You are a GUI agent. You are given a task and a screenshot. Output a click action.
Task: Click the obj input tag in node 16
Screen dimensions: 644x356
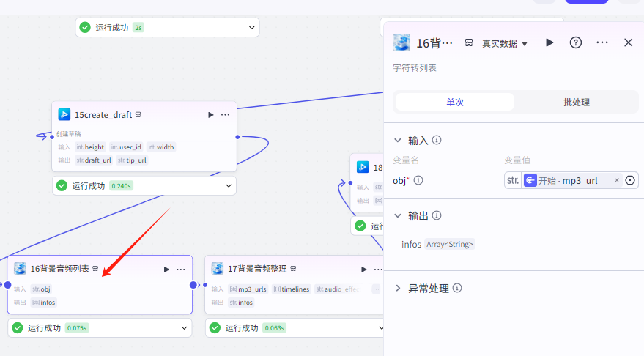[x=41, y=289]
